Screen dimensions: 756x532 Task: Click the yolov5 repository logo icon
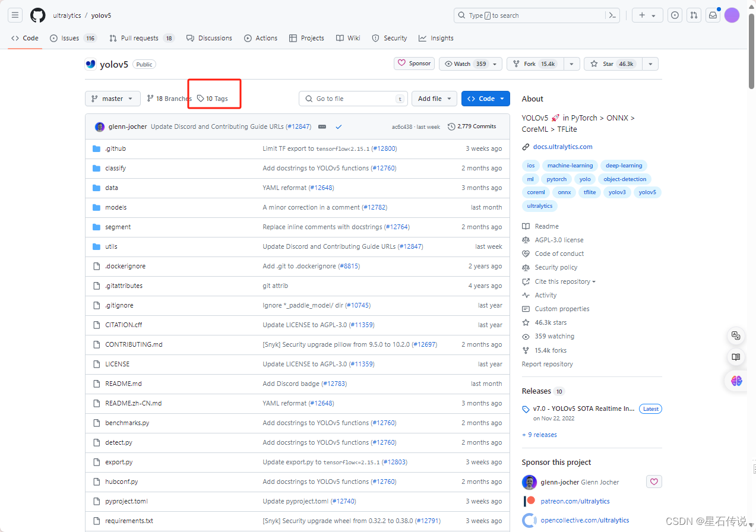click(90, 64)
